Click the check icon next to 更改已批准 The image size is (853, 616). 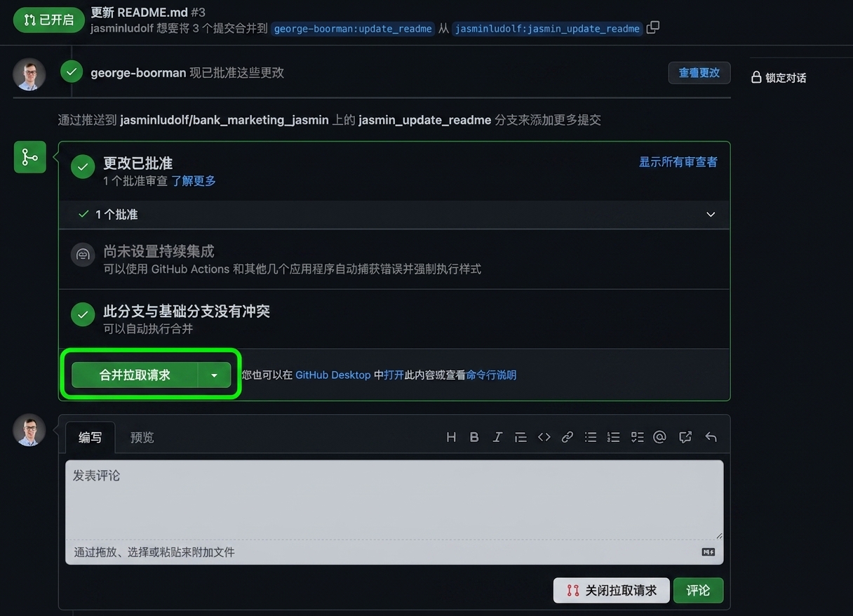tap(83, 167)
